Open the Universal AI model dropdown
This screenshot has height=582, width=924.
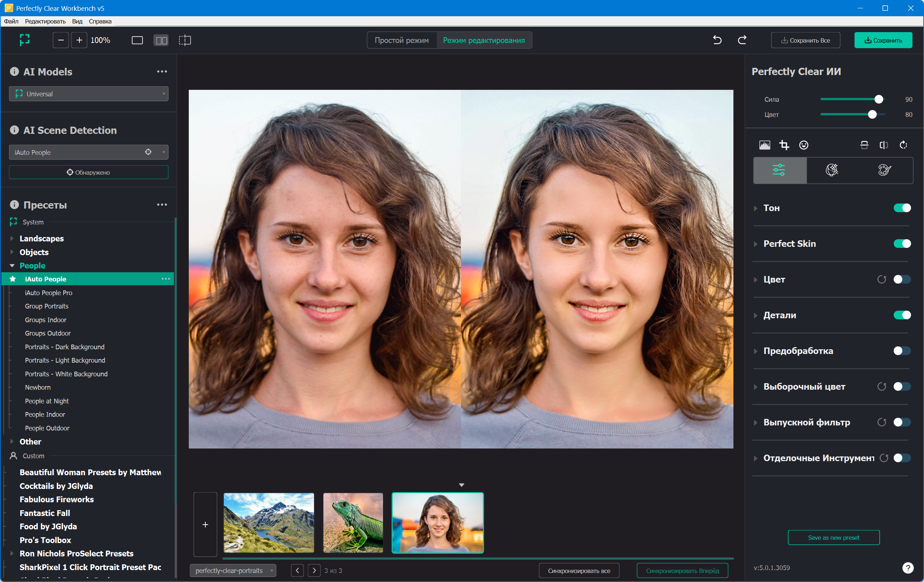click(x=89, y=94)
